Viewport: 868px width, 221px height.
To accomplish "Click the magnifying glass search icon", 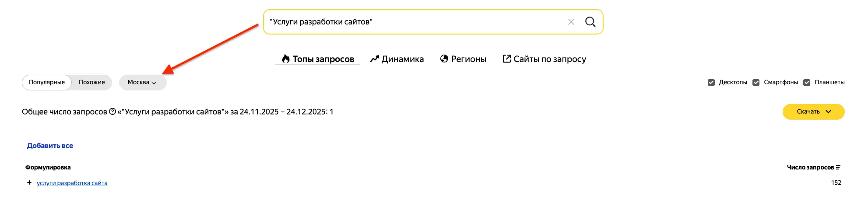I will click(590, 22).
